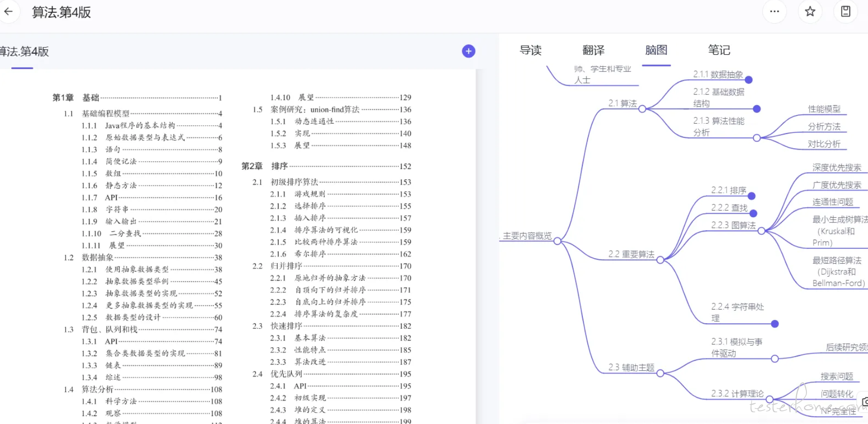This screenshot has width=868, height=424.
Task: Click the 第1章 基础 contents entry
Action: click(x=137, y=98)
